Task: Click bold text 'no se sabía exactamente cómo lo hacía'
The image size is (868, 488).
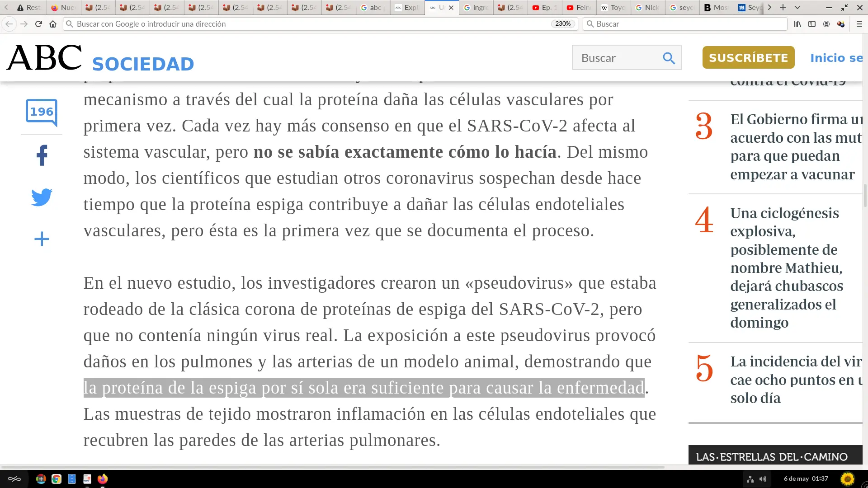Action: tap(405, 152)
